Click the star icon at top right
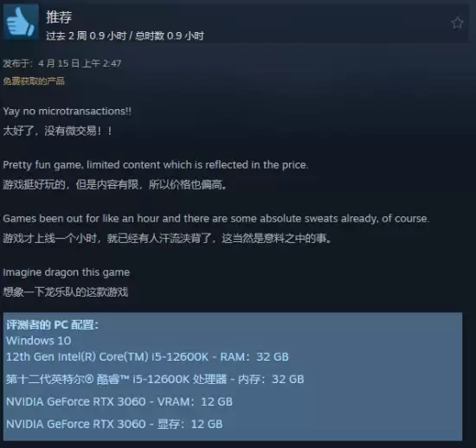This screenshot has width=476, height=448. click(x=457, y=23)
